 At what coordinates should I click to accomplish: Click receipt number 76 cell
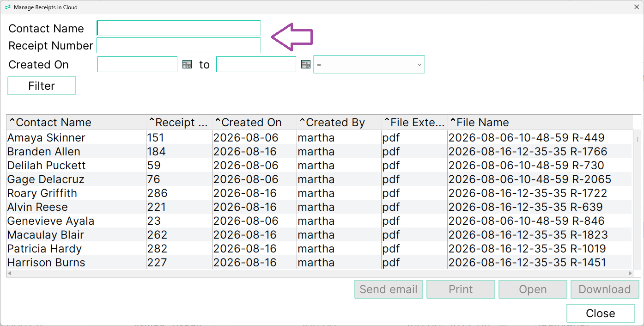[179, 179]
